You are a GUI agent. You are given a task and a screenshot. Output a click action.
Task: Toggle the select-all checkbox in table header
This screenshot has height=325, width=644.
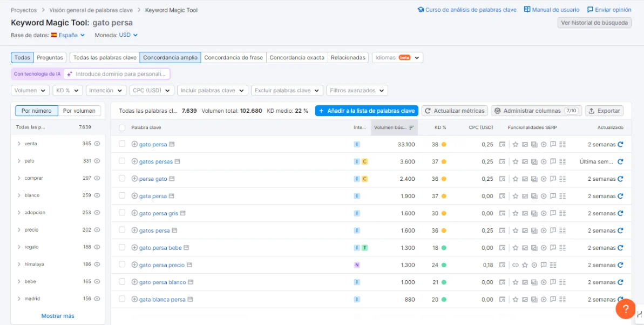click(x=122, y=128)
